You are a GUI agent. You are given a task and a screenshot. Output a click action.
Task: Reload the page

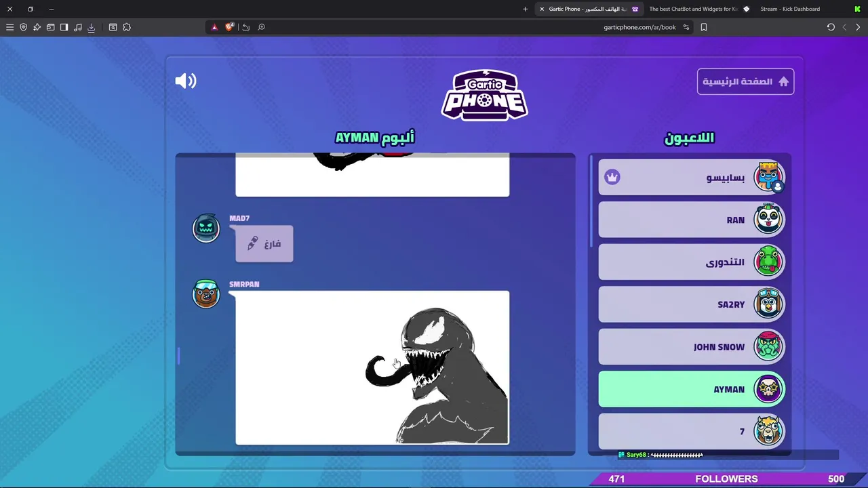coord(831,27)
